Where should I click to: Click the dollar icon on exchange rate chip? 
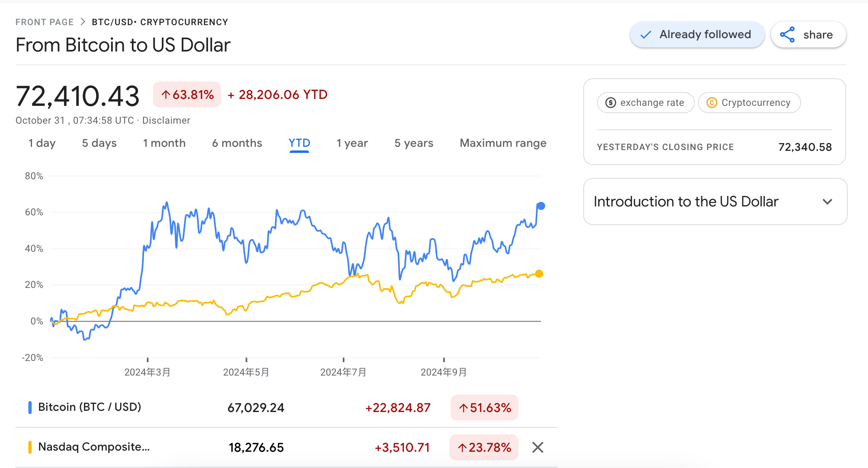point(610,103)
